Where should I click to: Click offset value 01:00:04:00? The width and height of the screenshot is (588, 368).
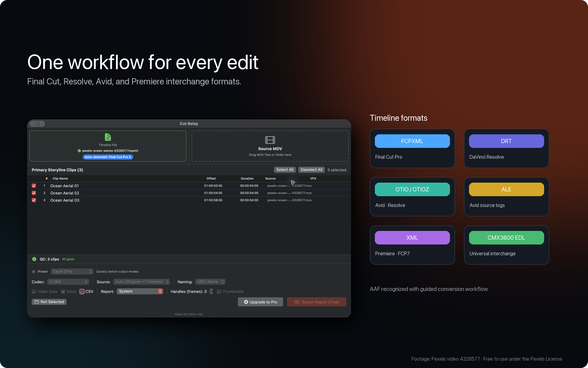213,193
